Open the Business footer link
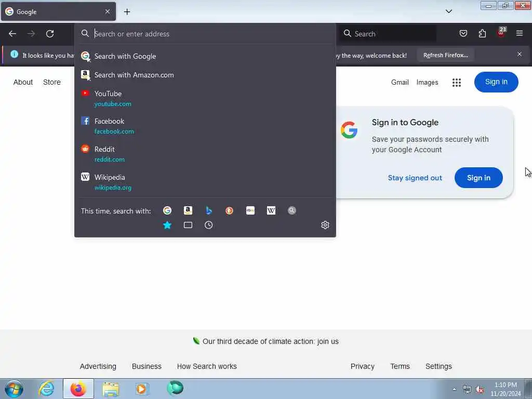The width and height of the screenshot is (532, 399). [x=147, y=366]
